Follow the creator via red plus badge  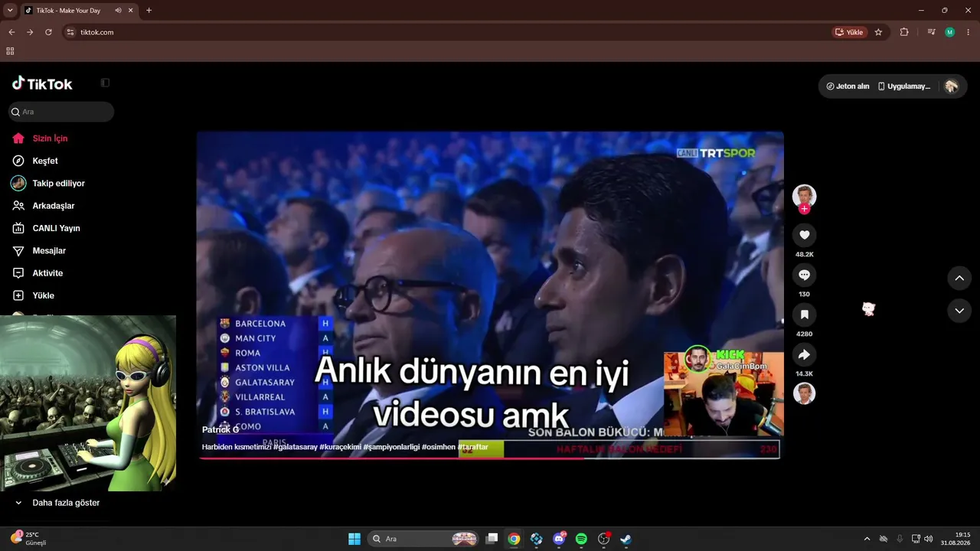804,209
